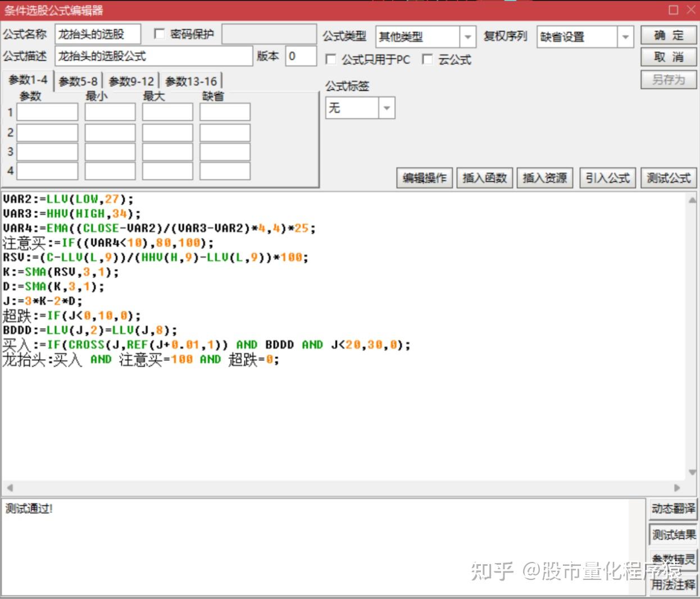700x599 pixels.
Task: Click row 4 参数 name field
Action: (47, 171)
